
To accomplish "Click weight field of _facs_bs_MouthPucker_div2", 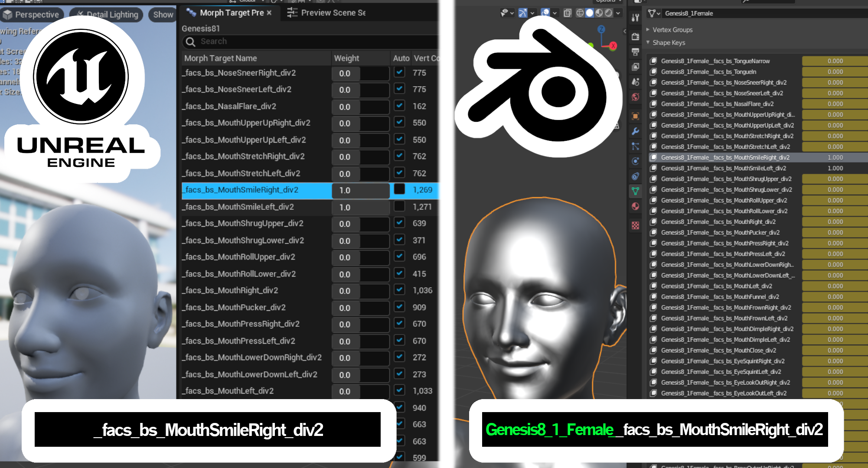I will point(360,308).
